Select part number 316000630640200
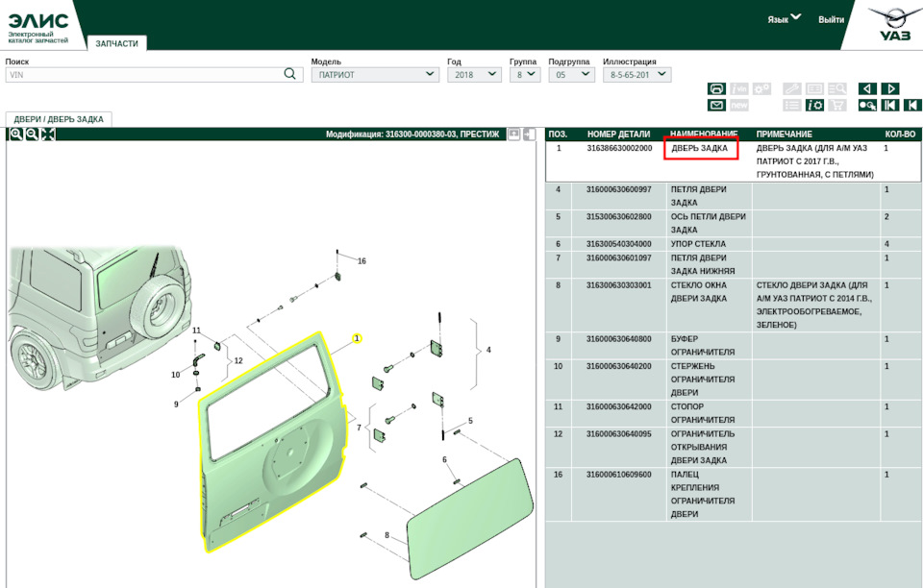 point(619,366)
